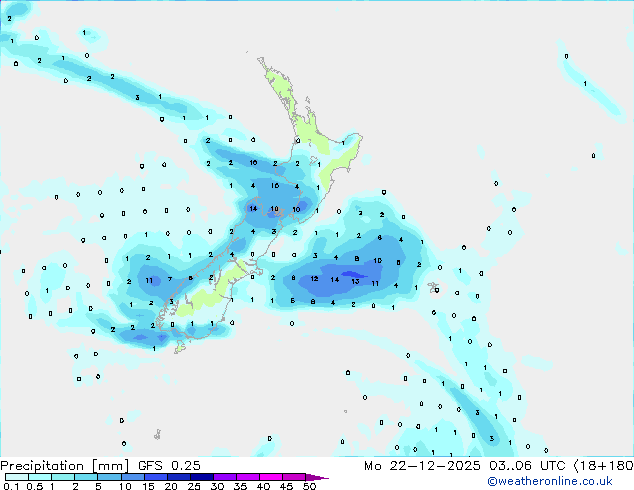Select the 15–20 mm legend swatch
Screen dimensions: 634x490
click(155, 477)
